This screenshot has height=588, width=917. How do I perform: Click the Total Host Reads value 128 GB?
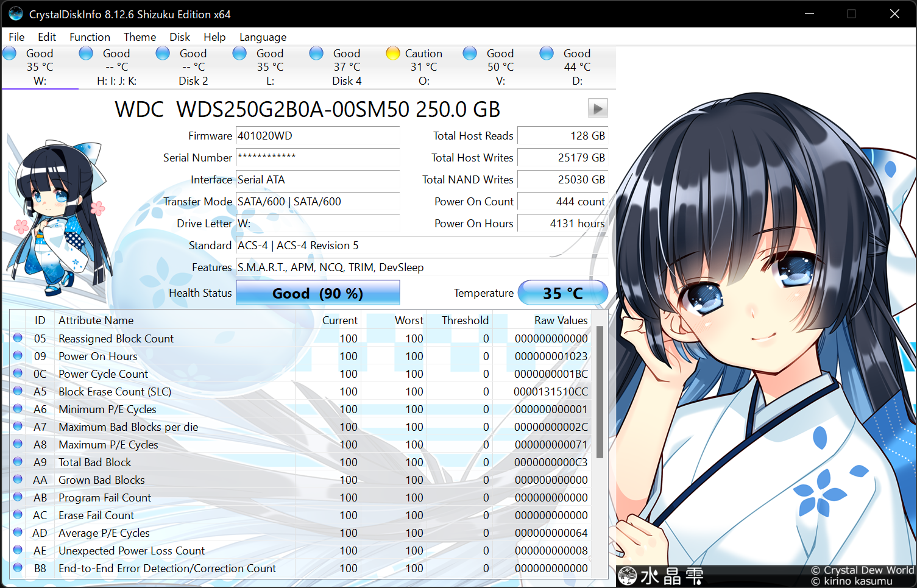coord(562,136)
